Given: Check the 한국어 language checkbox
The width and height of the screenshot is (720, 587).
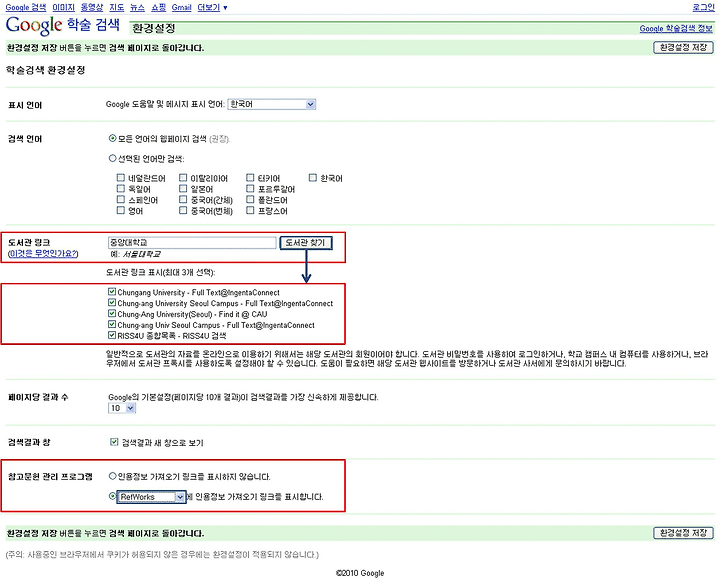Looking at the screenshot, I should 313,177.
